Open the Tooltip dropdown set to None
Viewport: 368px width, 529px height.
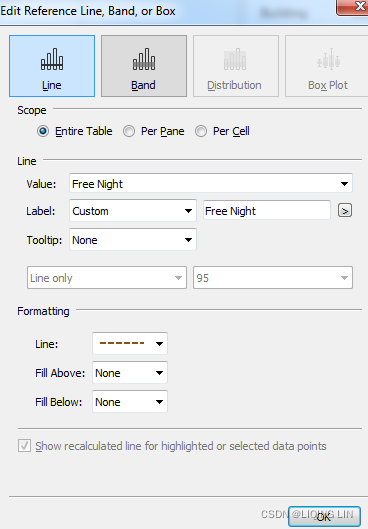133,240
